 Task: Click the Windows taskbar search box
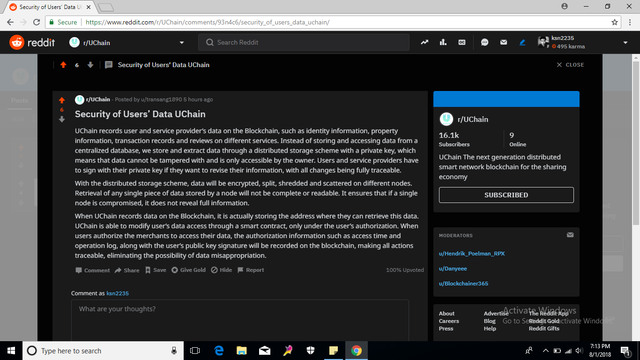click(103, 351)
